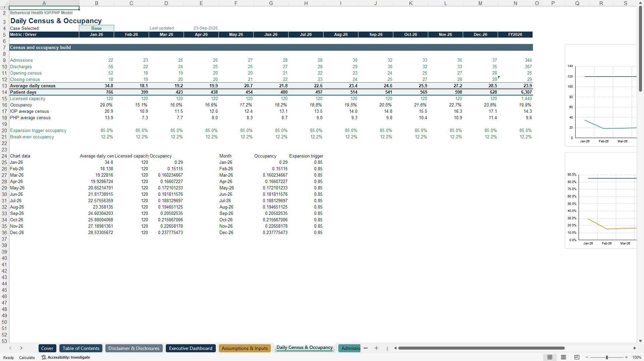Click the vertical scrollbar thumb

click(x=640, y=49)
